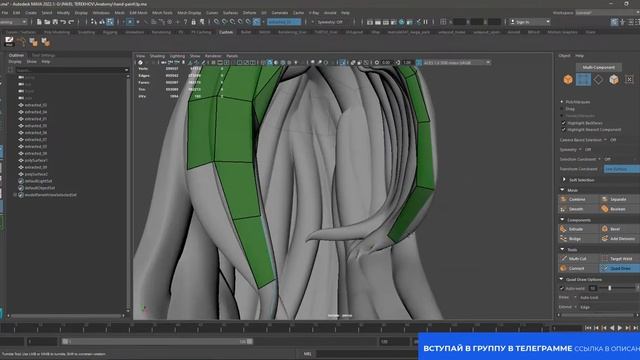Activate the Connect tool
Screen dimensions: 640x360
pyautogui.click(x=577, y=269)
